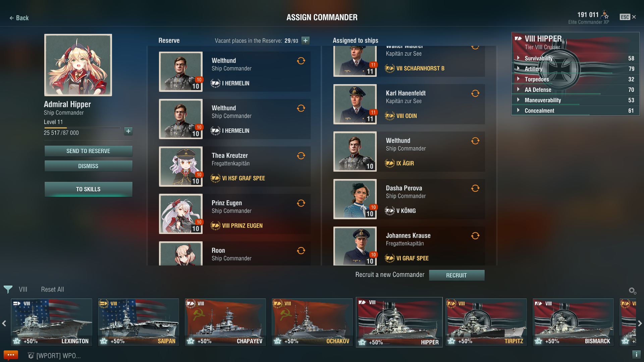Click the info icon bottom right
Image resolution: width=644 pixels, height=362 pixels.
pos(636,354)
